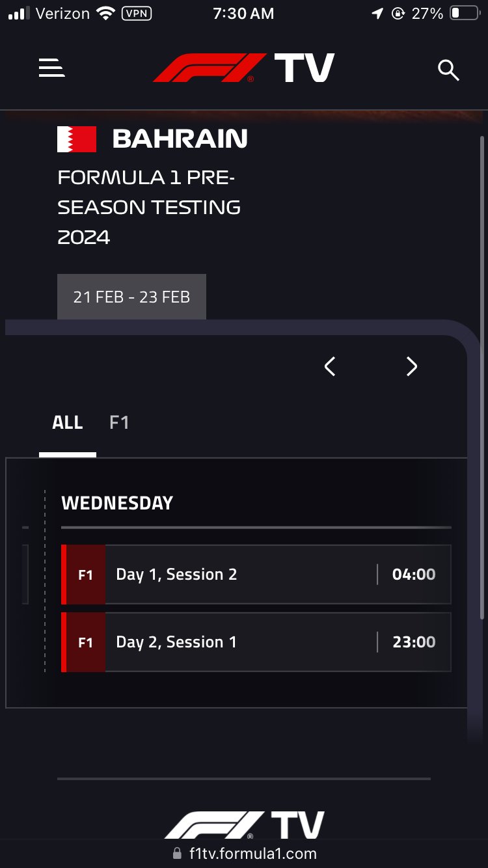Select the ALL tab

(x=68, y=423)
